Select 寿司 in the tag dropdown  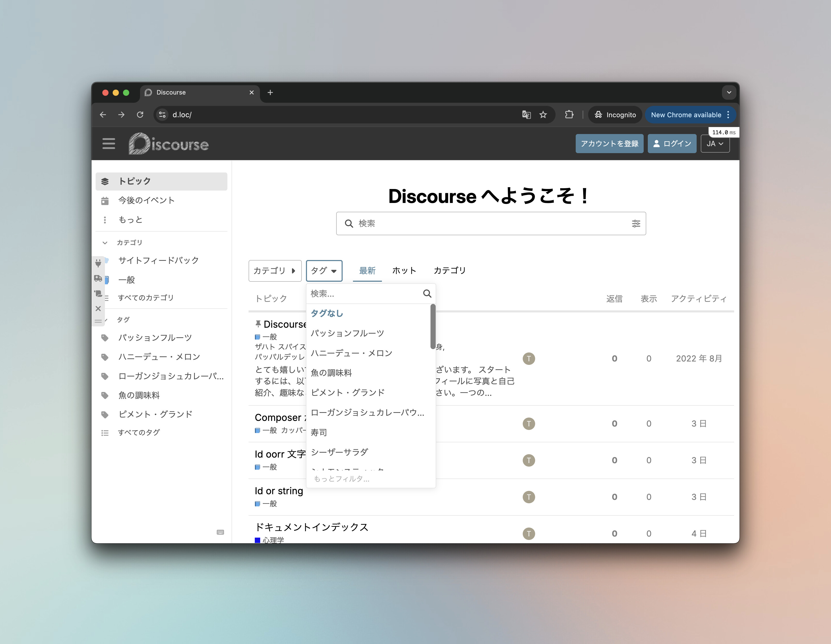click(x=368, y=432)
